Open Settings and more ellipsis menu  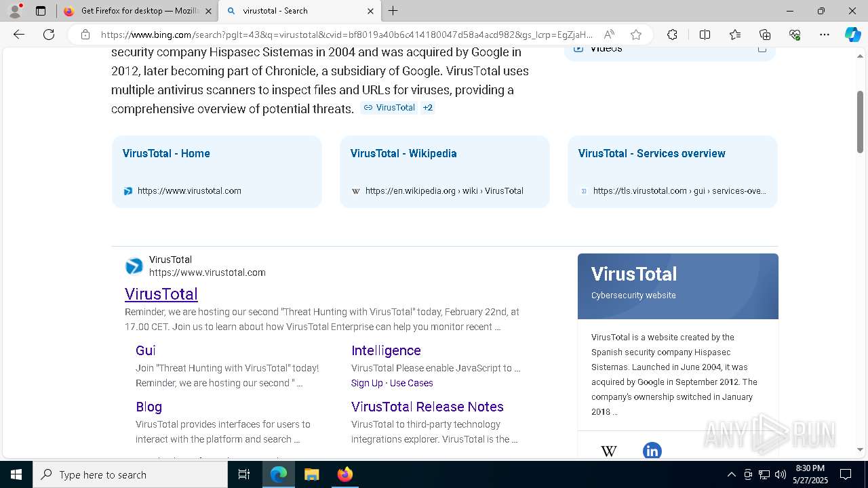[x=825, y=35]
